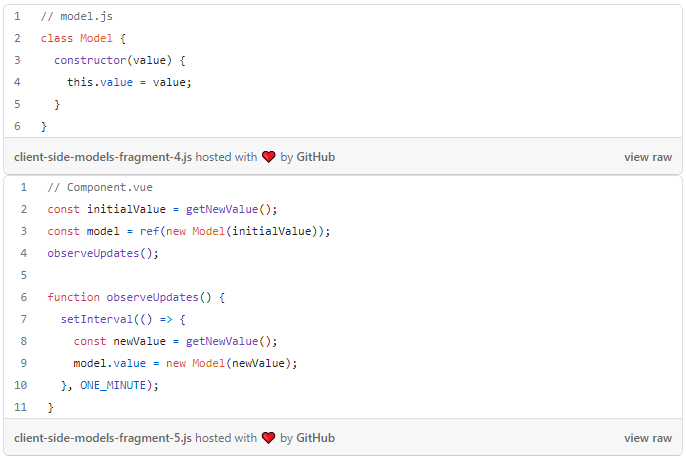Click heart icon in fragment-4 footer
The height and width of the screenshot is (459, 686).
[x=269, y=157]
